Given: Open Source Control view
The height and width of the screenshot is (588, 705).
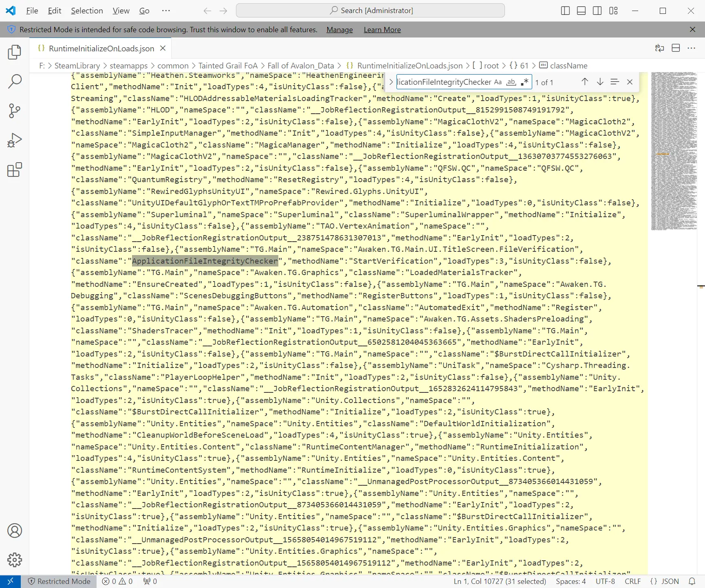Looking at the screenshot, I should click(15, 111).
